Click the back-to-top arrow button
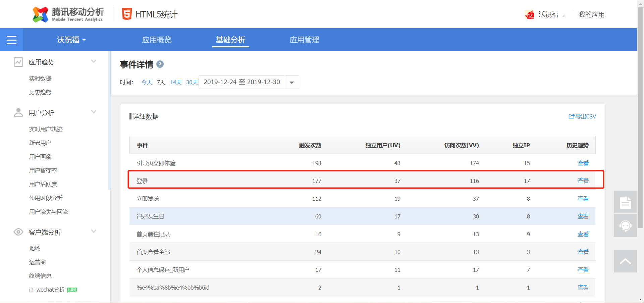 [625, 261]
